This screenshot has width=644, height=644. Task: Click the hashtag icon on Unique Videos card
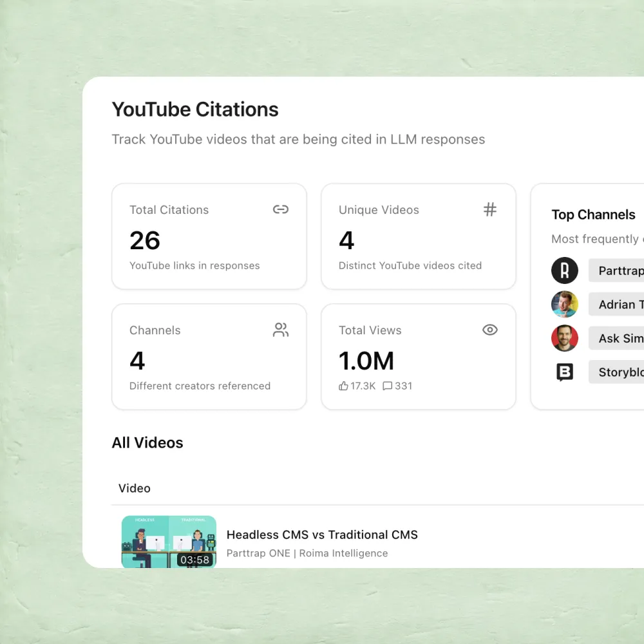click(490, 209)
